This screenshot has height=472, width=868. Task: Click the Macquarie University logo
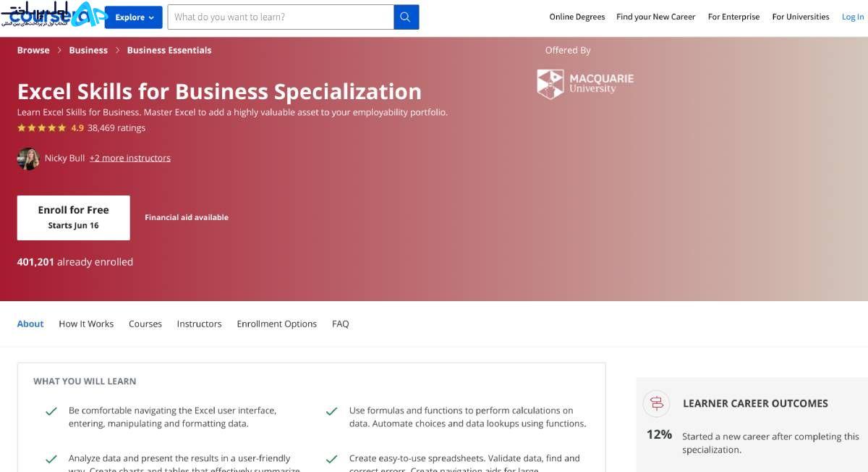click(x=585, y=84)
